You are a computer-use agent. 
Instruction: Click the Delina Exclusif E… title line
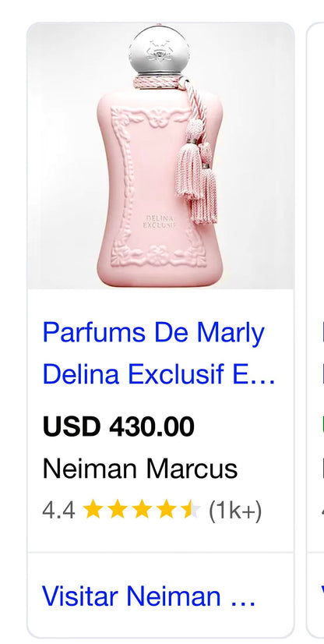pos(159,374)
